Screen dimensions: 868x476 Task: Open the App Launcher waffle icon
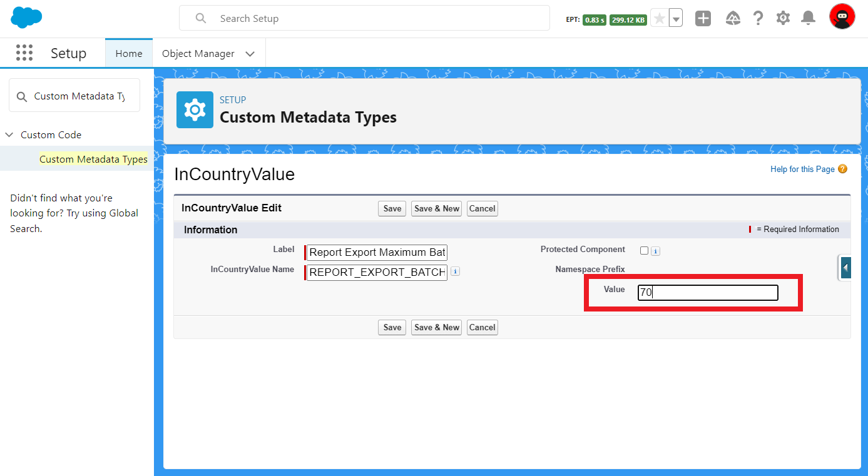(x=24, y=53)
